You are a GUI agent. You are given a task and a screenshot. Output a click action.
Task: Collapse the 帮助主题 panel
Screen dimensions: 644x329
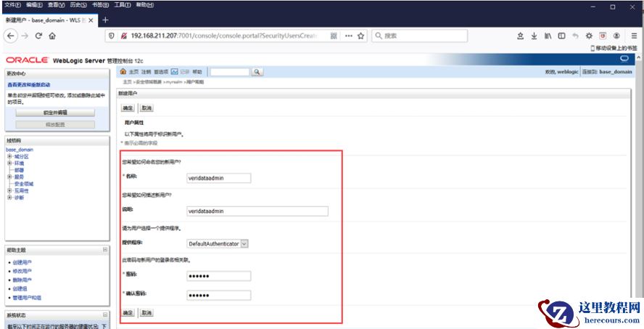105,249
